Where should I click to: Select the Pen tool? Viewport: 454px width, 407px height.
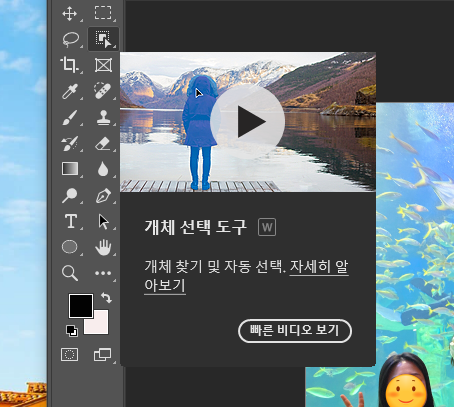103,196
